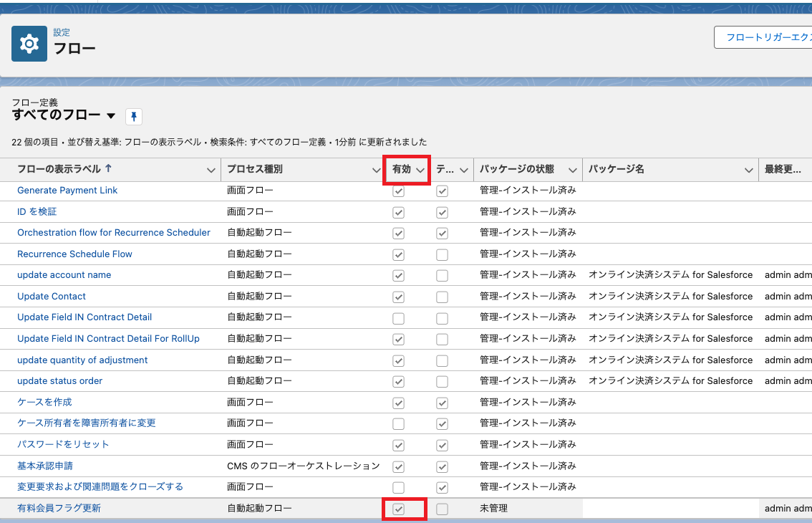Open the list view picker next to すべてのフロー
812x523 pixels.
tap(111, 115)
